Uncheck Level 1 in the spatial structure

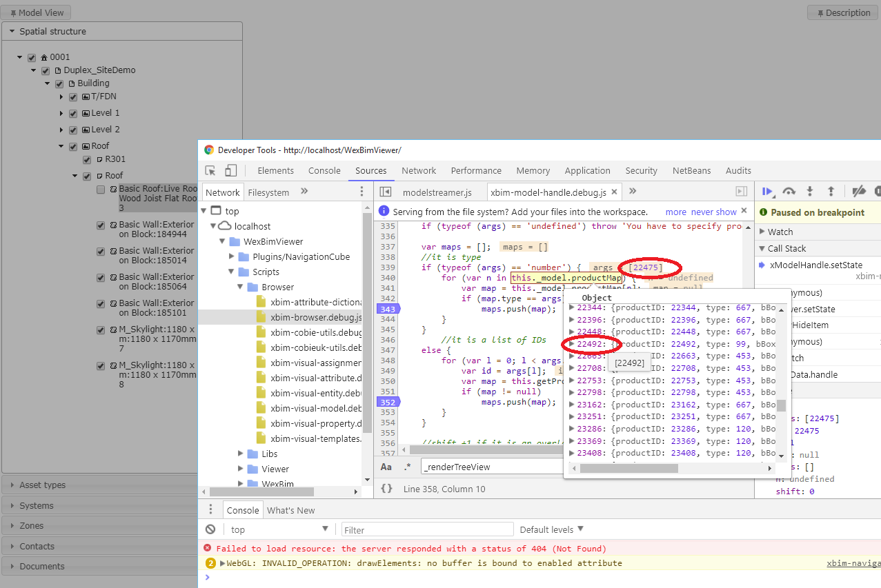[73, 112]
